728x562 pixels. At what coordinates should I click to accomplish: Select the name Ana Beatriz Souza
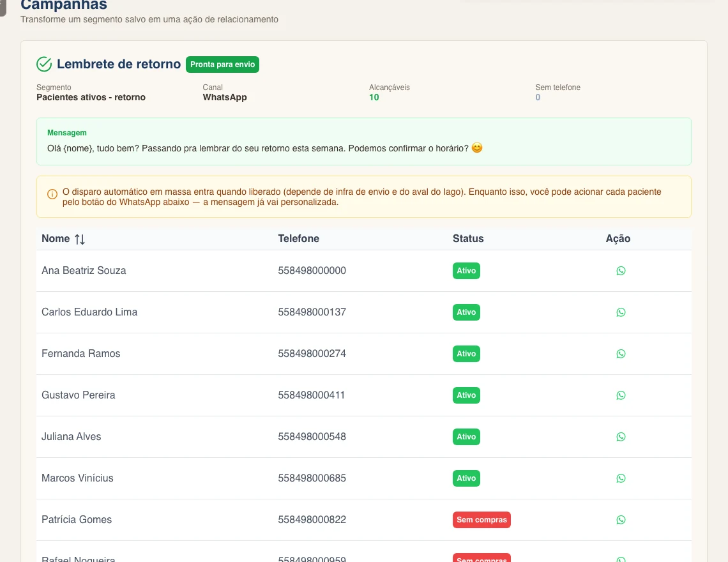[x=84, y=270]
